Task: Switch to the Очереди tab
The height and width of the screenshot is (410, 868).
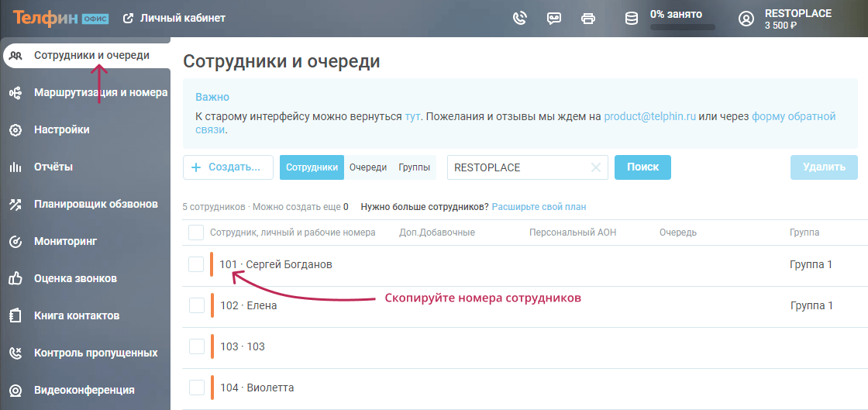Action: (x=368, y=167)
